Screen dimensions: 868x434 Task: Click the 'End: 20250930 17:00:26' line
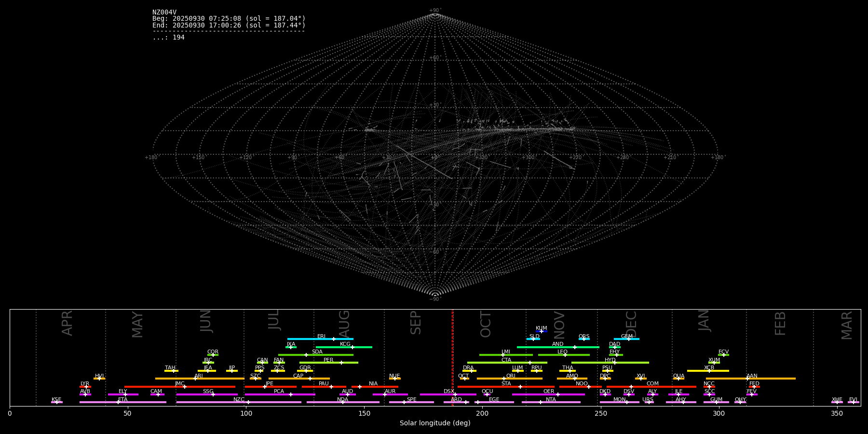coord(229,25)
